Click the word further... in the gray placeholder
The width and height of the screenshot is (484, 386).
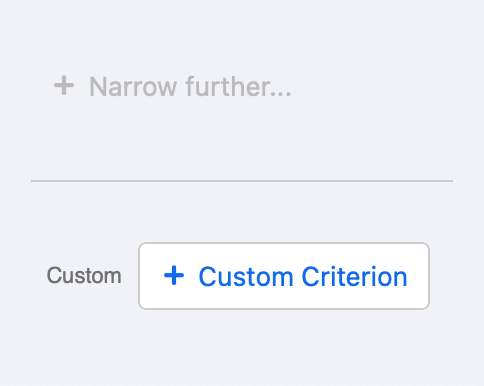tap(239, 87)
